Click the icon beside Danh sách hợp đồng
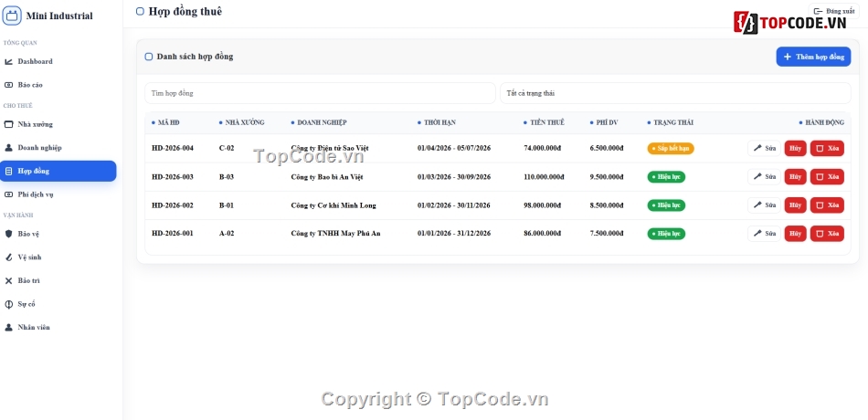Viewport: 868px width, 420px height. click(148, 57)
